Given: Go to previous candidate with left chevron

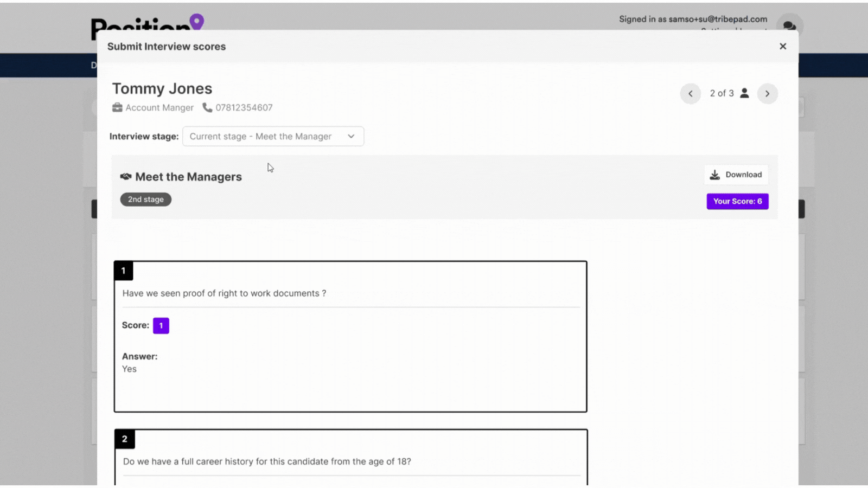Looking at the screenshot, I should (690, 93).
